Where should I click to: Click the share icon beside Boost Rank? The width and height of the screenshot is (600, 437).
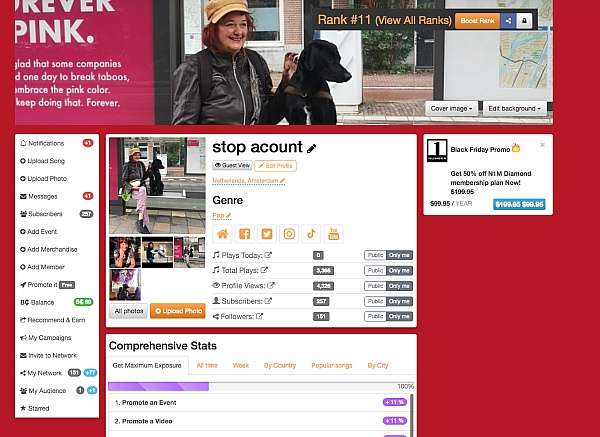pyautogui.click(x=508, y=21)
